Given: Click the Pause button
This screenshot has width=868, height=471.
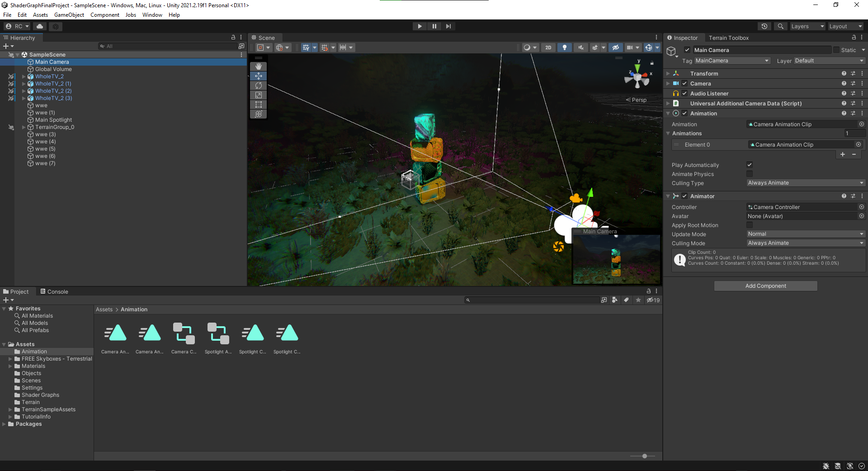Looking at the screenshot, I should point(434,26).
